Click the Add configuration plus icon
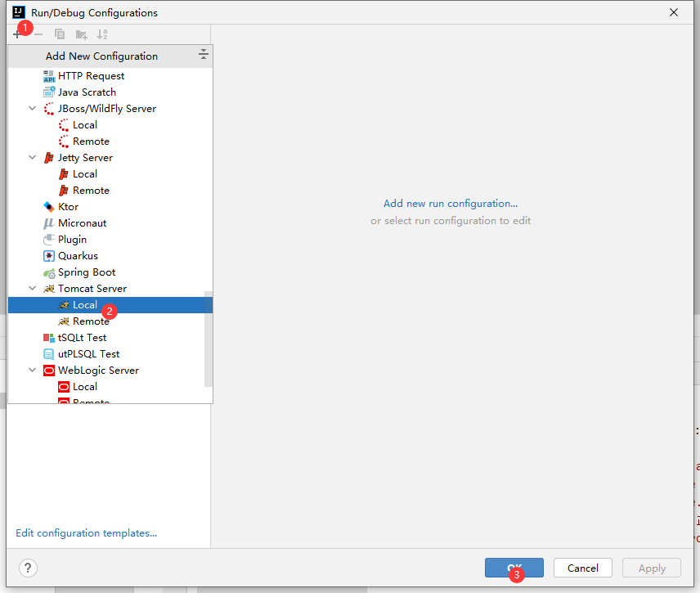The image size is (700, 593). pos(17,34)
